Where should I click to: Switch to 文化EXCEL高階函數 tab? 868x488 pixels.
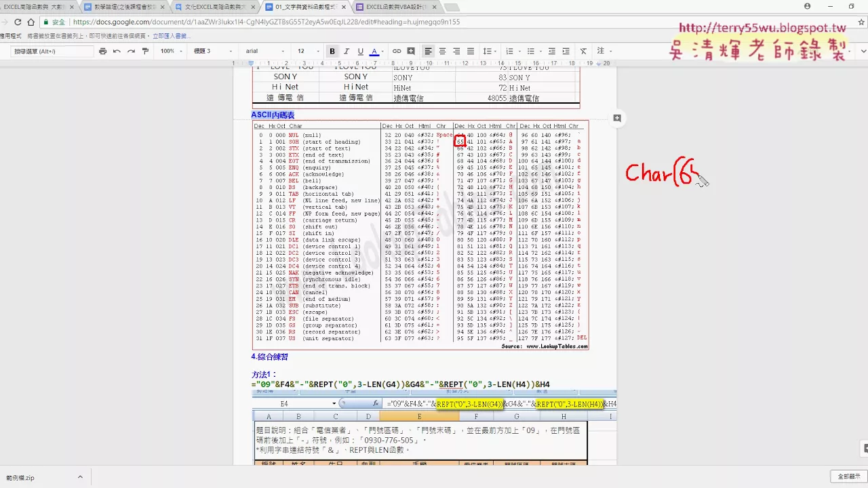216,7
